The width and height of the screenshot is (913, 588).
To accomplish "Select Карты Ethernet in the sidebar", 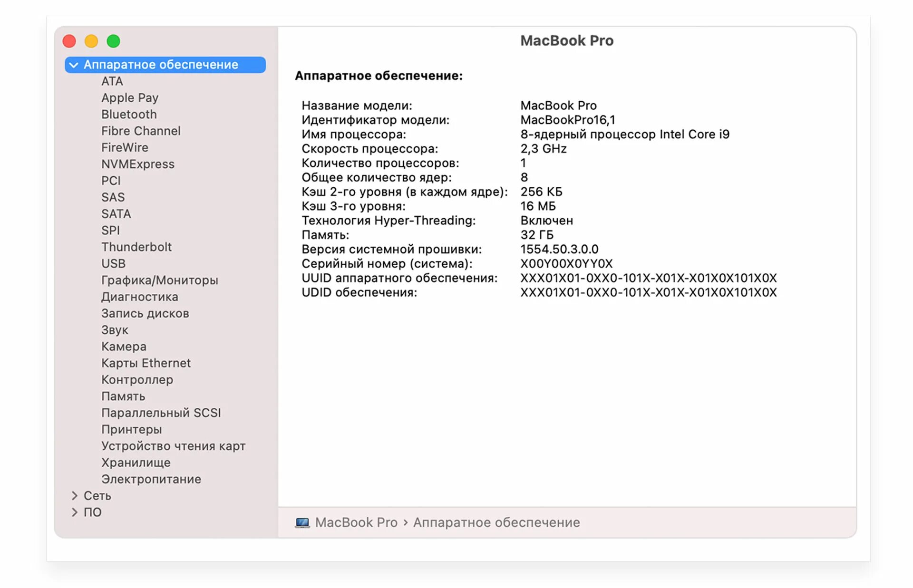I will [x=146, y=363].
